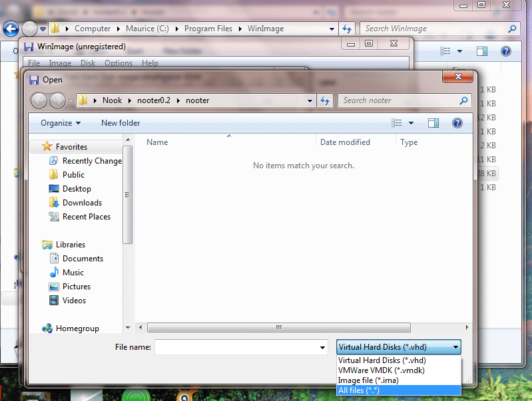This screenshot has height=401, width=532.
Task: Click Program Files breadcrumb in Explorer
Action: click(208, 29)
